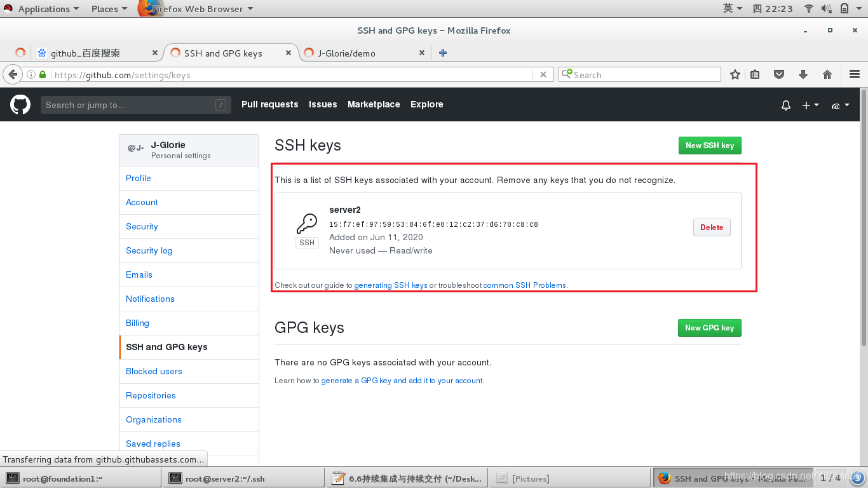Open the 英 input method indicator

tap(732, 8)
